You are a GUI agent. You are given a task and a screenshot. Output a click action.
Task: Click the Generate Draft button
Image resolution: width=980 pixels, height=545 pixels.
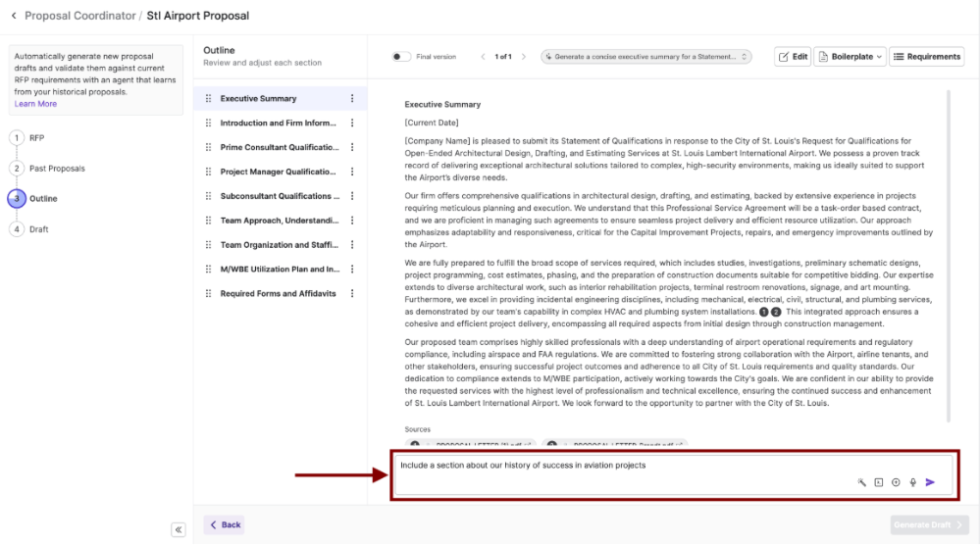[929, 525]
